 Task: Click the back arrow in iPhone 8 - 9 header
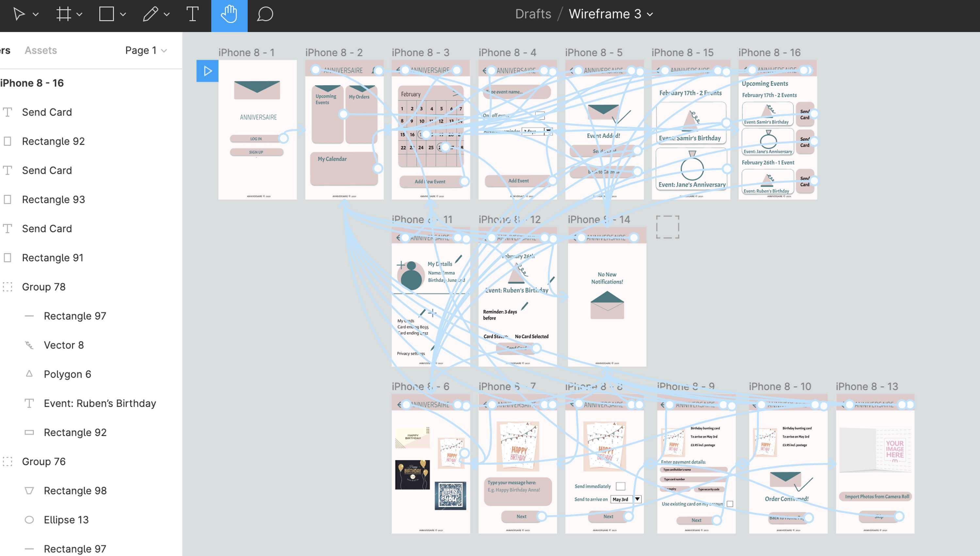tap(662, 405)
